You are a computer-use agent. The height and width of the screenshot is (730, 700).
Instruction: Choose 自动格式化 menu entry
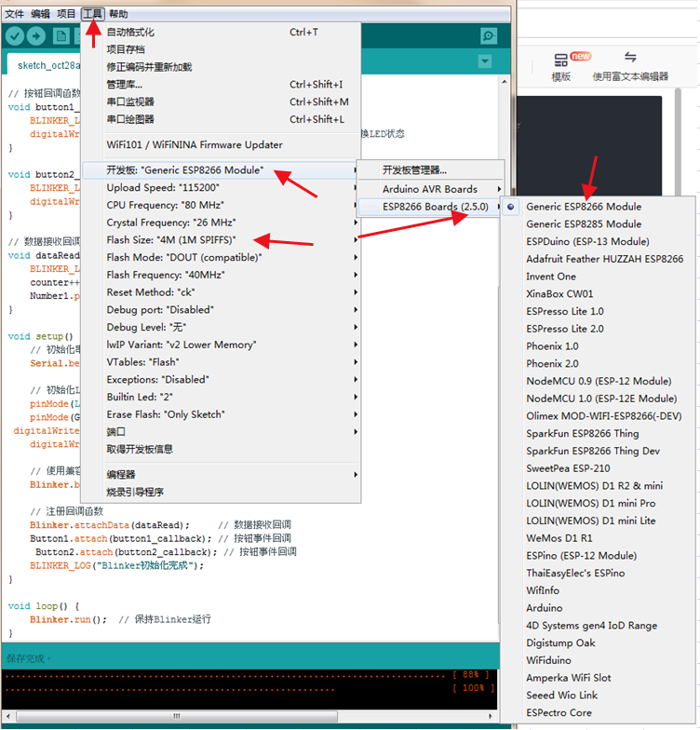[x=222, y=32]
